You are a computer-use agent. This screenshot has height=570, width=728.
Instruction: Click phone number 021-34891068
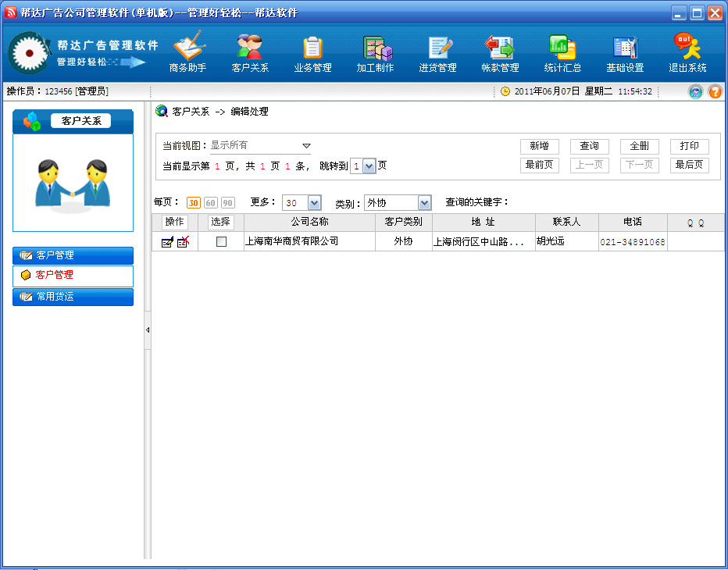633,242
